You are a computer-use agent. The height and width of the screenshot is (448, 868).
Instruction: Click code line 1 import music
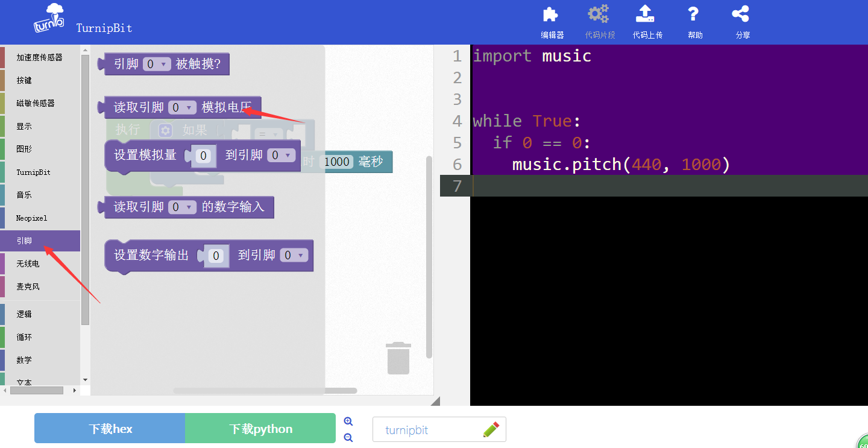coord(532,56)
